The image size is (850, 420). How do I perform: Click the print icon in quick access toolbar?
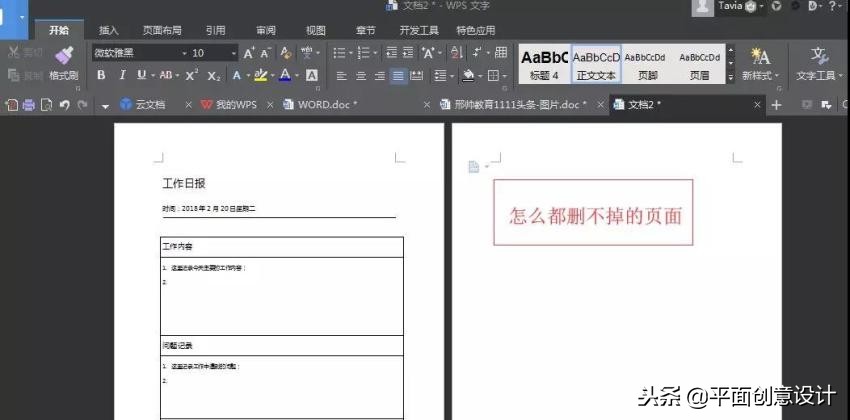point(28,105)
